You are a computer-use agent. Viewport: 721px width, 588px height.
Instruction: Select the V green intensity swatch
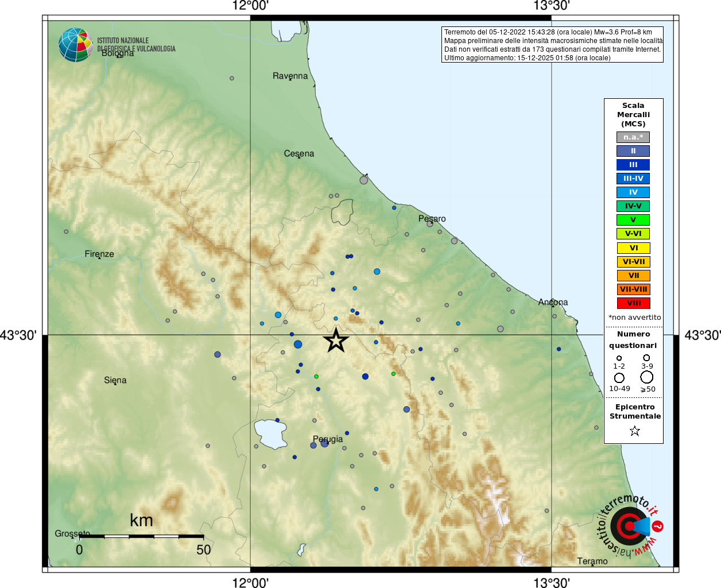(x=633, y=220)
